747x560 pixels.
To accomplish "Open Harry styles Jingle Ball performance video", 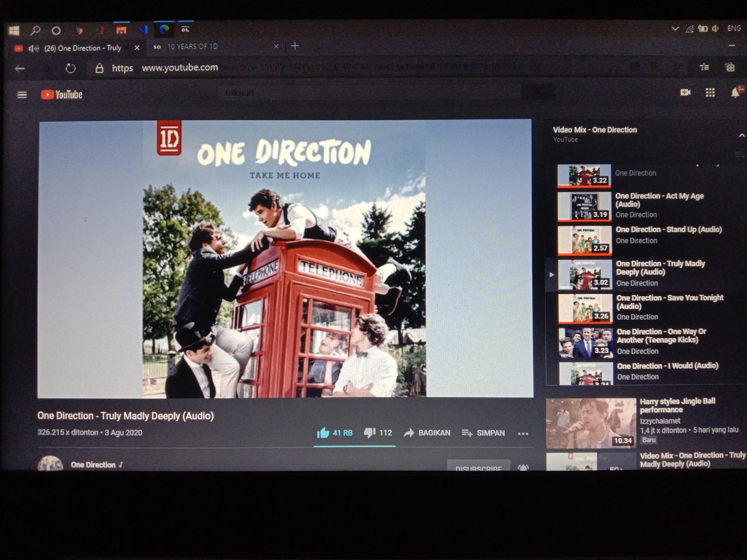I will [677, 406].
